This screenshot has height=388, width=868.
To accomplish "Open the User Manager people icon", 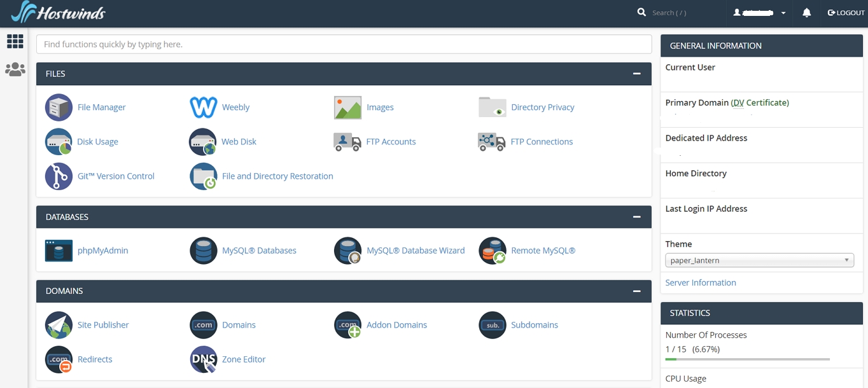I will click(15, 69).
